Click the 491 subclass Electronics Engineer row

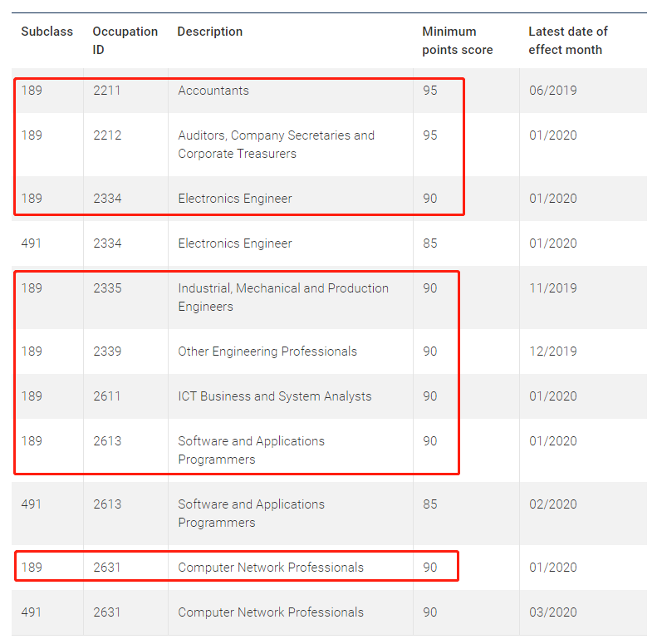[329, 243]
